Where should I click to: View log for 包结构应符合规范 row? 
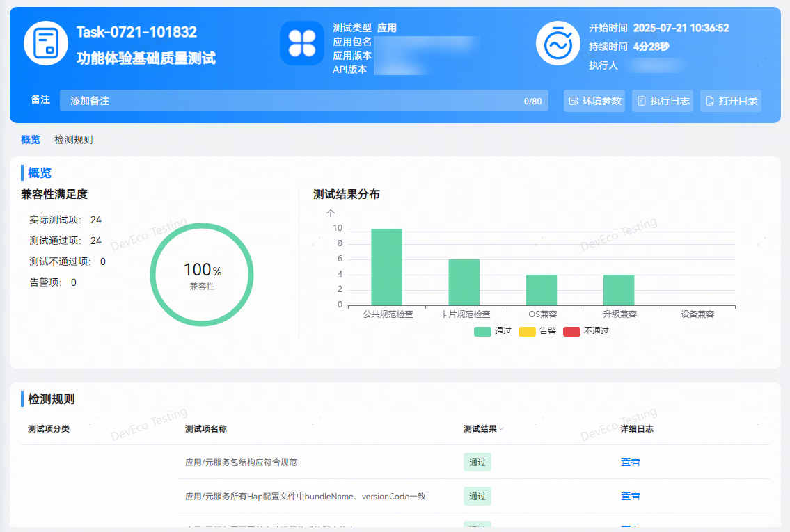coord(630,462)
